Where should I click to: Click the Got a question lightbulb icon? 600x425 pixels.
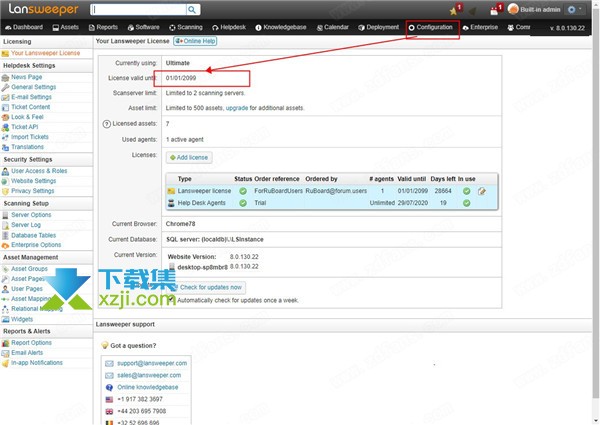(x=104, y=345)
